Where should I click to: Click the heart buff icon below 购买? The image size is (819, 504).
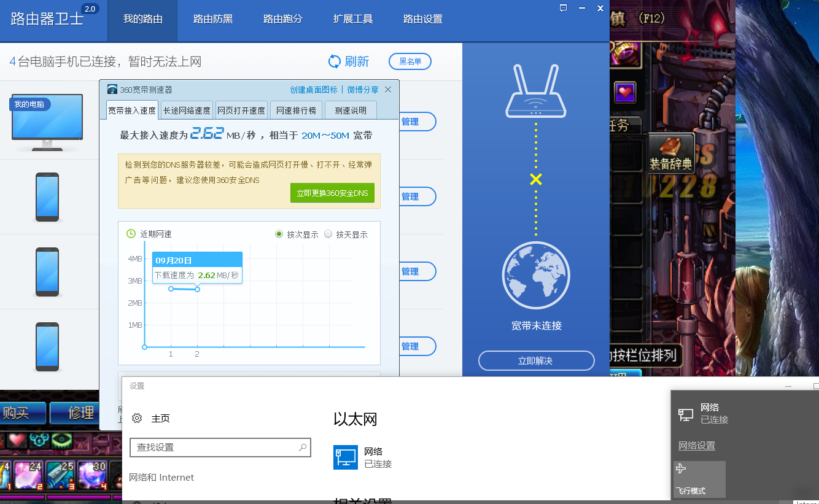click(16, 440)
